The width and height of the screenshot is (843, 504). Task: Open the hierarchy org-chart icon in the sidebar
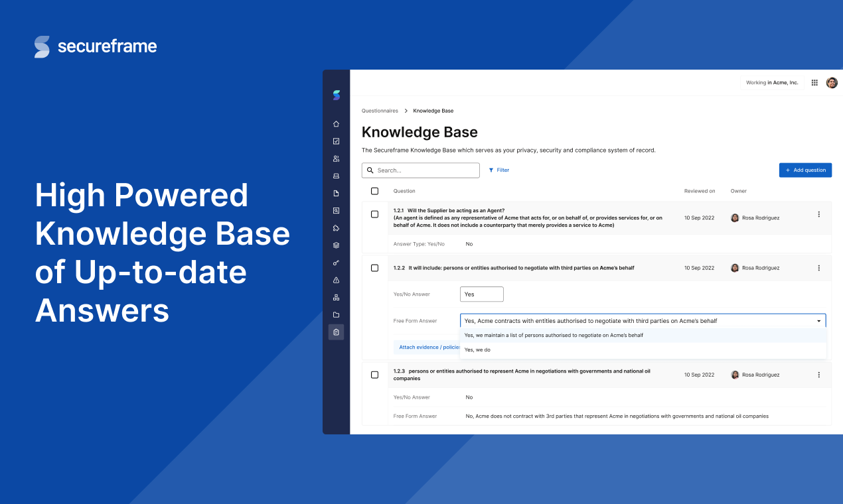pos(337,297)
